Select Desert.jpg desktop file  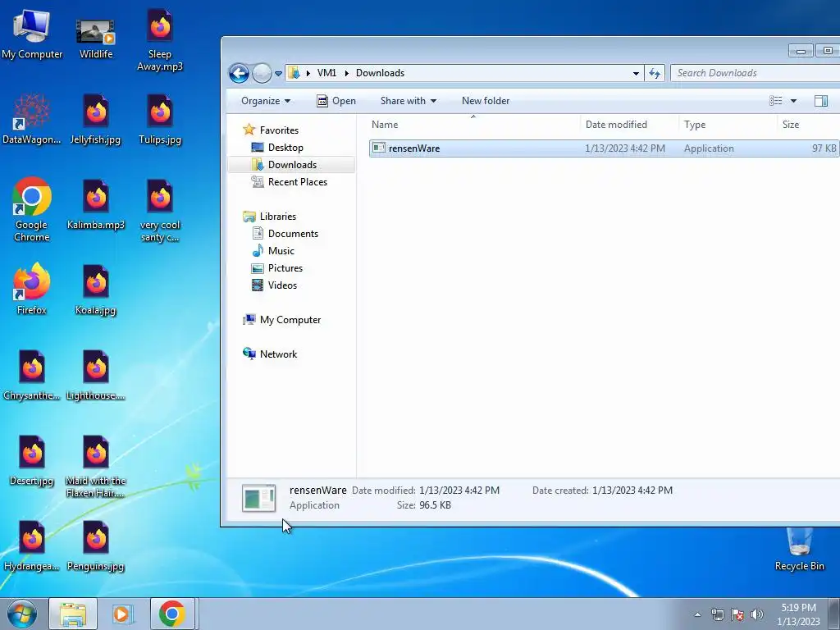click(32, 460)
